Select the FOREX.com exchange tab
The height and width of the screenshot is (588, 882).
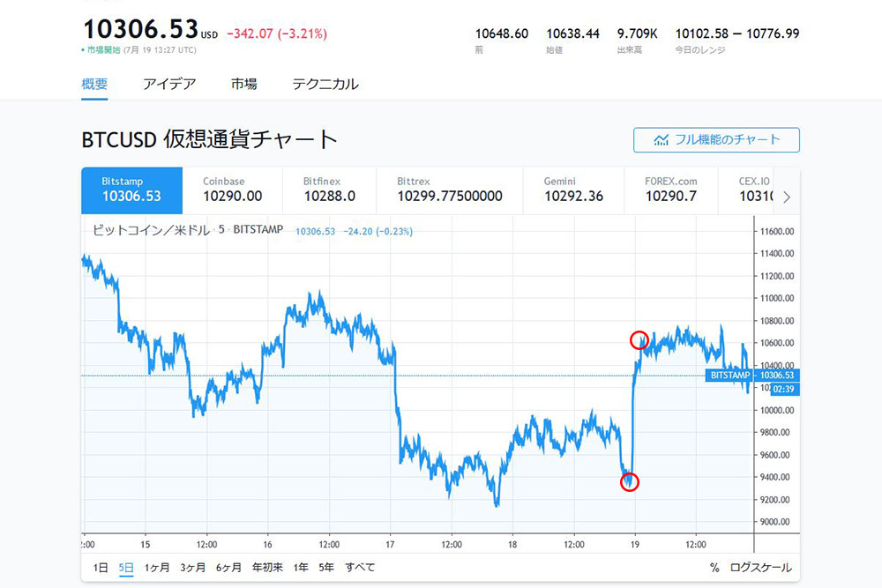(671, 190)
